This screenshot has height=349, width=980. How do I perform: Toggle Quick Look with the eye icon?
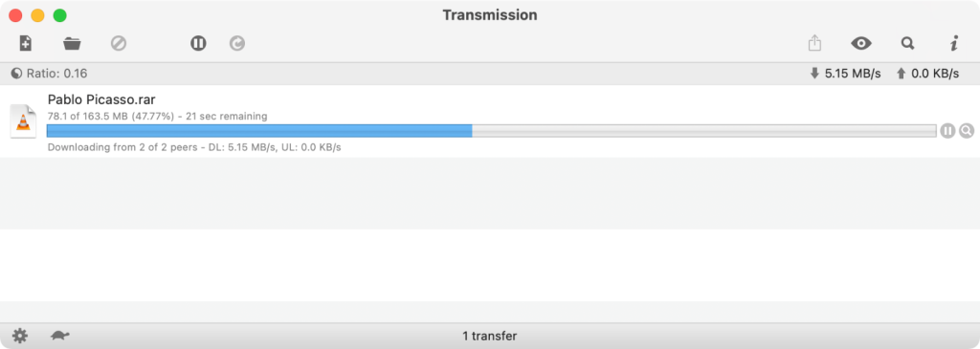point(861,43)
